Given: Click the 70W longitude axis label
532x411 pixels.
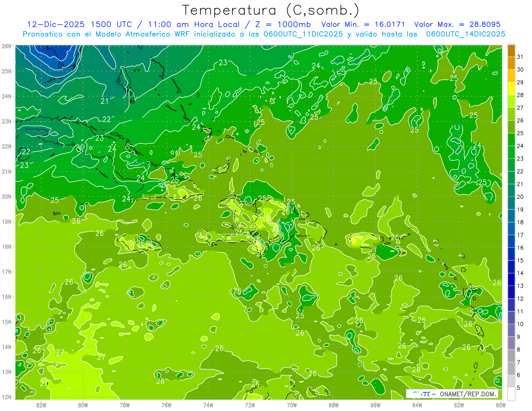Looking at the screenshot, I should pos(292,405).
